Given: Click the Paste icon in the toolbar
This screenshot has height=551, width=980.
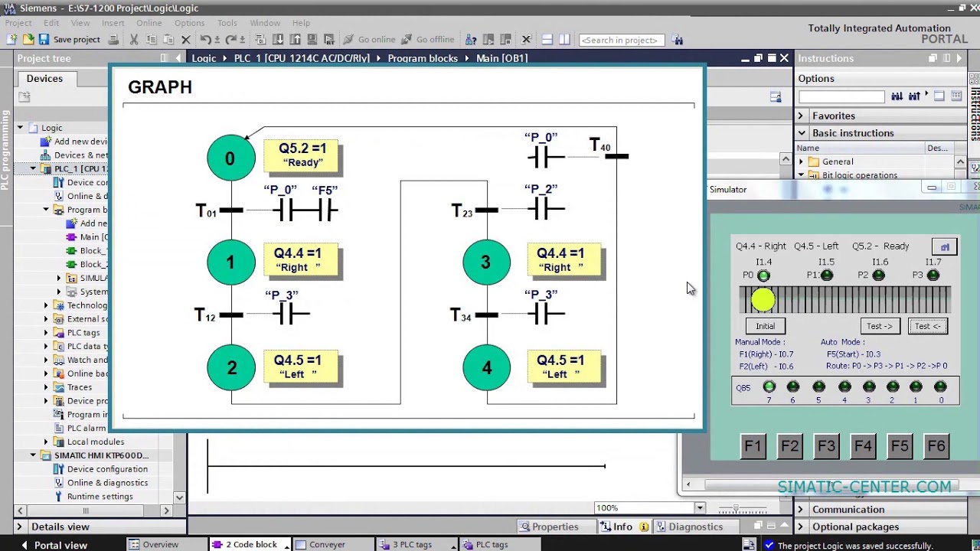Looking at the screenshot, I should 168,39.
